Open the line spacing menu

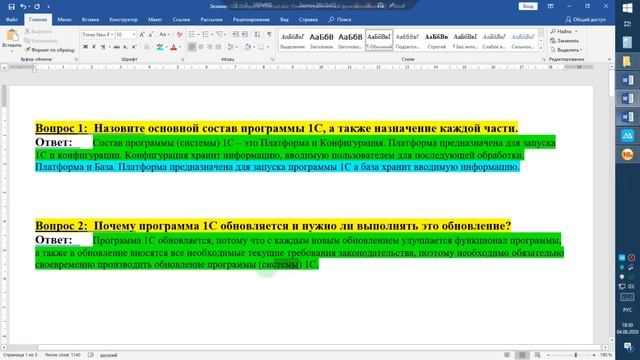click(x=232, y=47)
